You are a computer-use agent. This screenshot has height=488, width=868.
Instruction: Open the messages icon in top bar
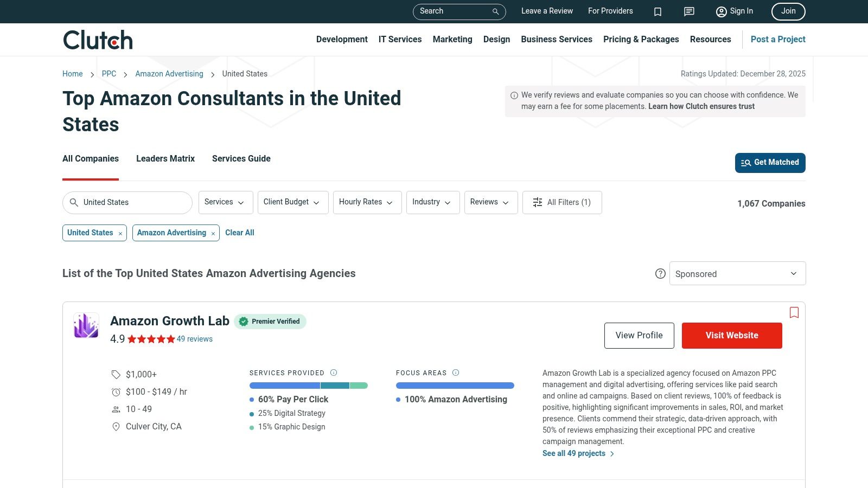pyautogui.click(x=689, y=11)
